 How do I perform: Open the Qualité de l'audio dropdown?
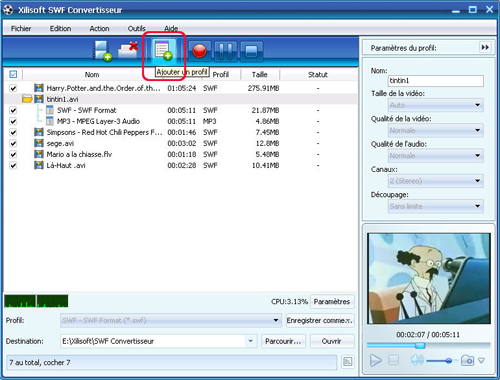[x=436, y=156]
